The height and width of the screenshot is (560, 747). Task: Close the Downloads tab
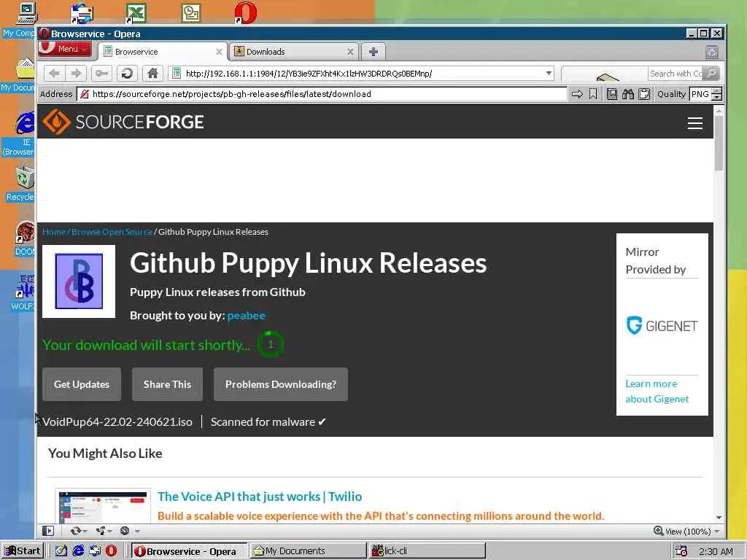pyautogui.click(x=350, y=52)
